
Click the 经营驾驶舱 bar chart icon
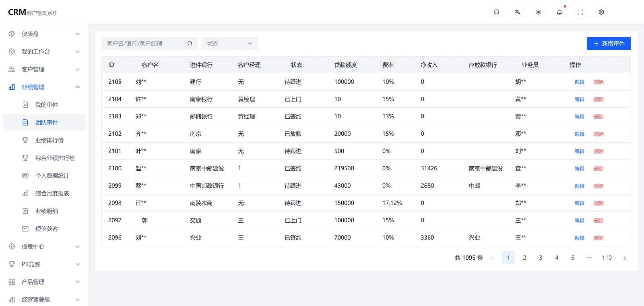[12, 300]
